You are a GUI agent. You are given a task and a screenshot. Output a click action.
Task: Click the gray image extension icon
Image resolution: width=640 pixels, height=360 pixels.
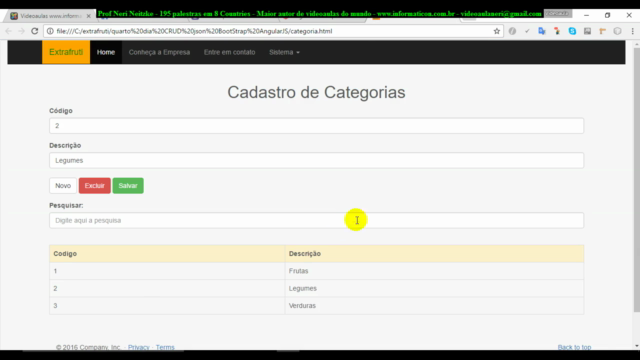coord(587,31)
